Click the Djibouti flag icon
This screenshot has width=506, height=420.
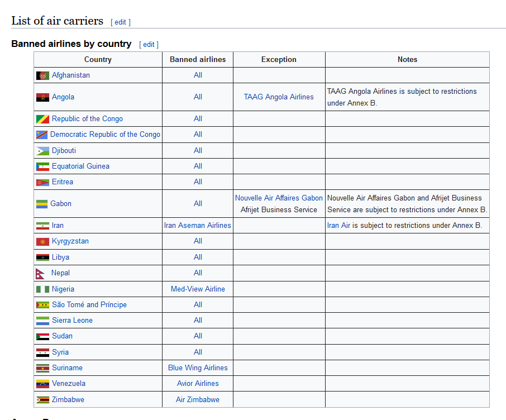click(42, 151)
